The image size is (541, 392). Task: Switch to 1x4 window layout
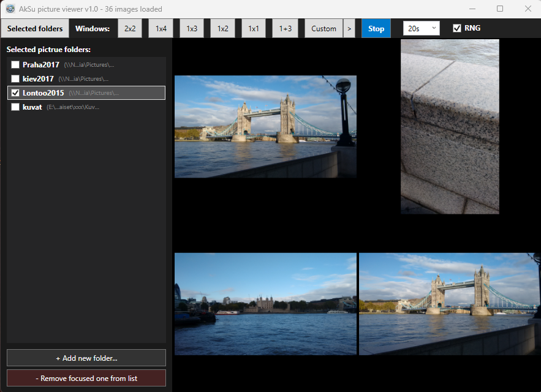click(x=161, y=29)
